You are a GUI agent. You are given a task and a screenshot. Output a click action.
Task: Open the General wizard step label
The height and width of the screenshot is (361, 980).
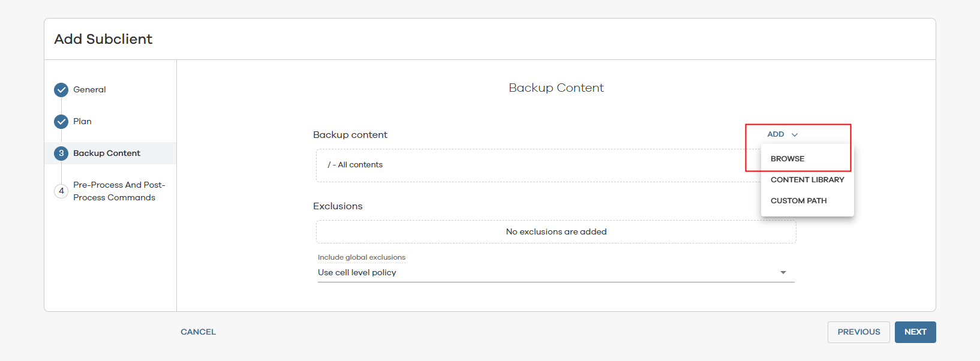[x=89, y=90]
